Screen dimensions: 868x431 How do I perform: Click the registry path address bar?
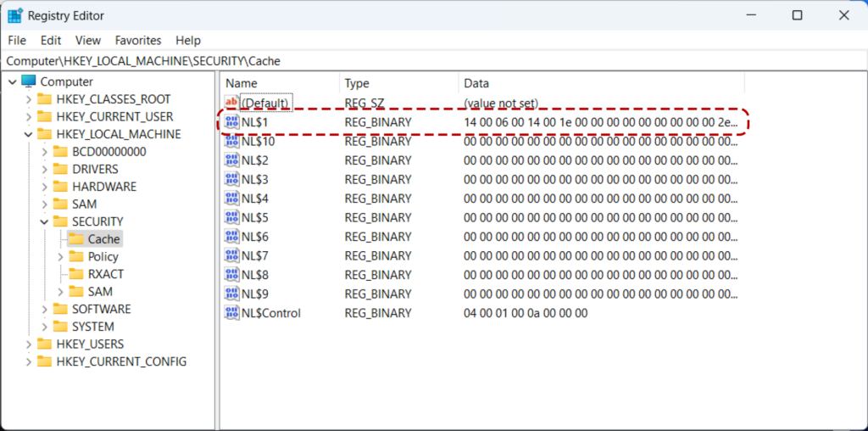(434, 61)
